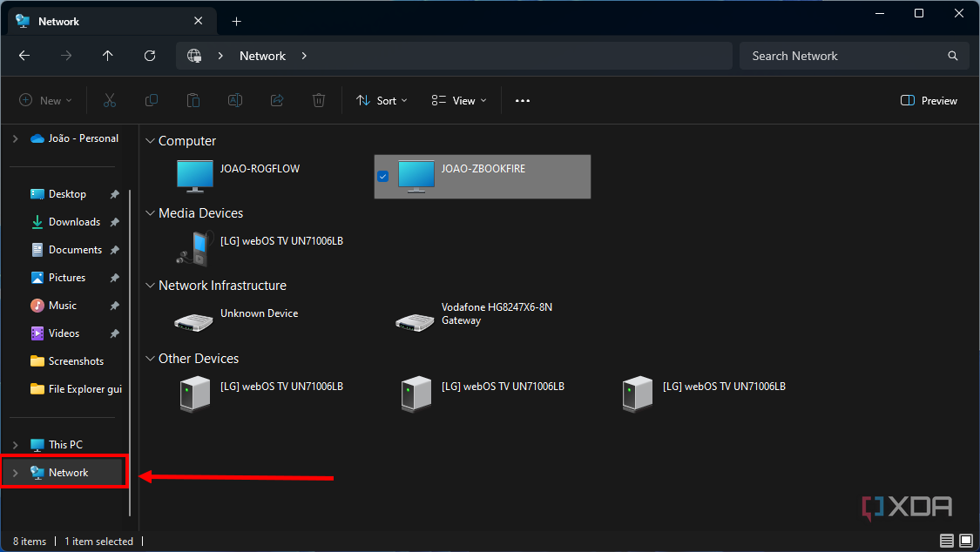
Task: Click the Delete trash icon
Action: [x=318, y=100]
